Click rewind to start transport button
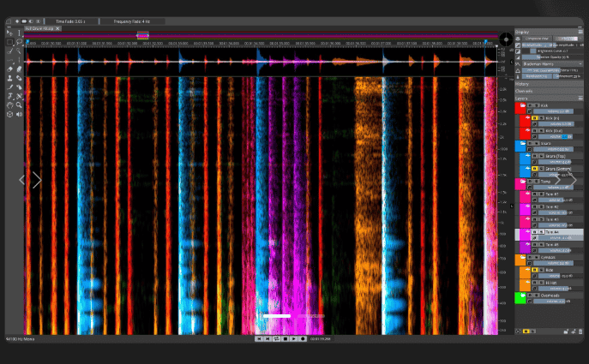 (x=259, y=339)
